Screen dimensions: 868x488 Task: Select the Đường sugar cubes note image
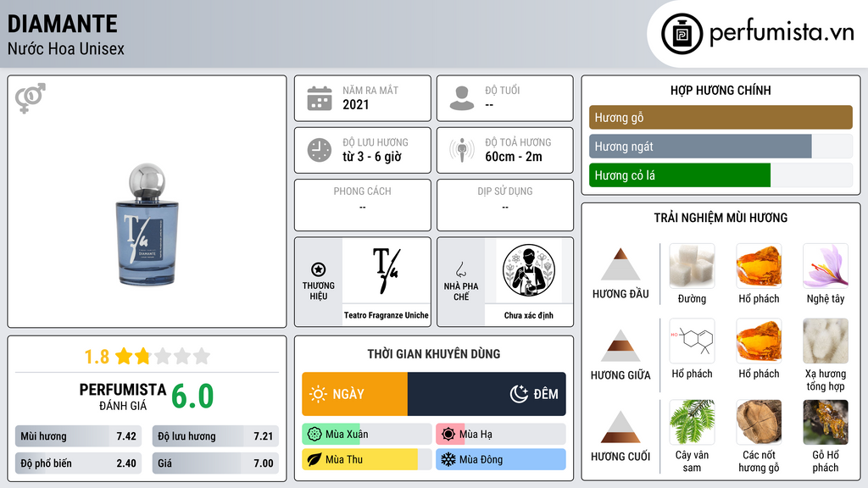click(692, 266)
